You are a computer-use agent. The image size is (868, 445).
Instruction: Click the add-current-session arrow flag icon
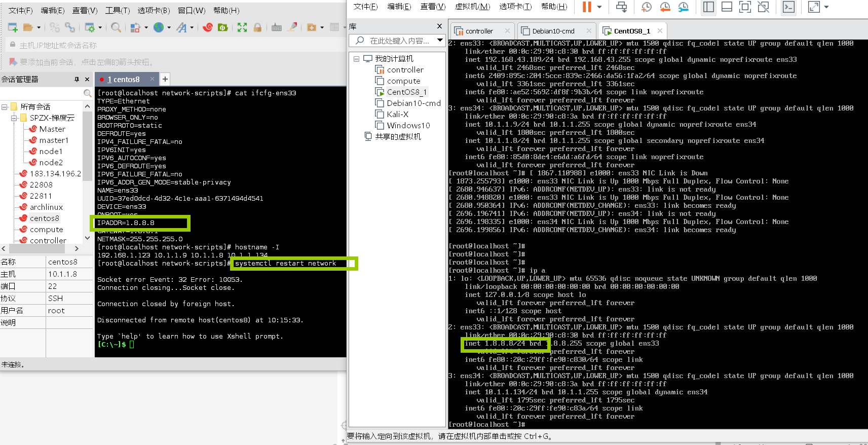click(13, 62)
